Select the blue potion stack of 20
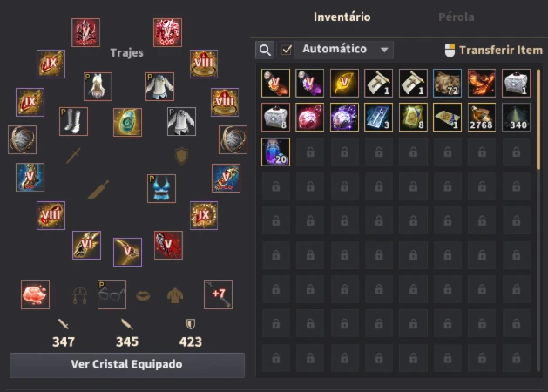 point(275,152)
